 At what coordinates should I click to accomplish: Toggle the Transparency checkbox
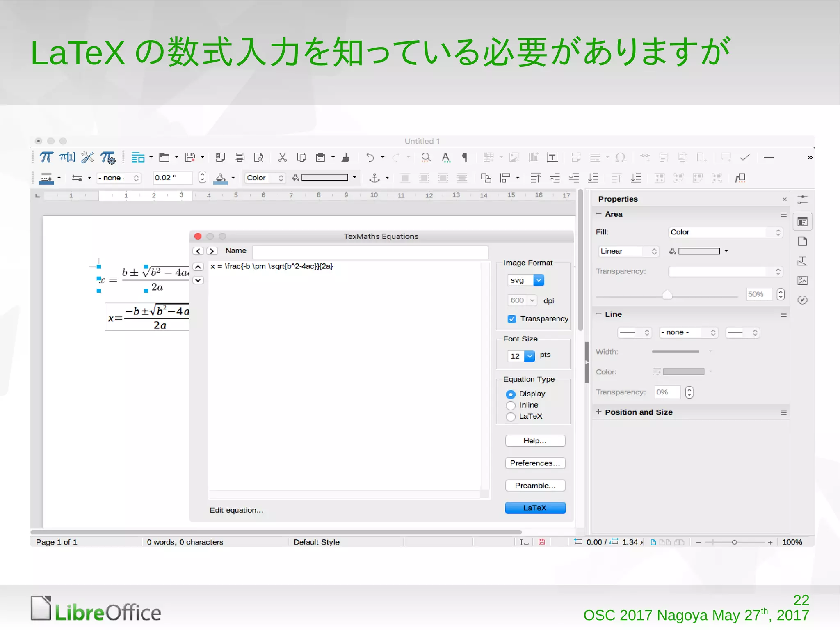pyautogui.click(x=512, y=319)
